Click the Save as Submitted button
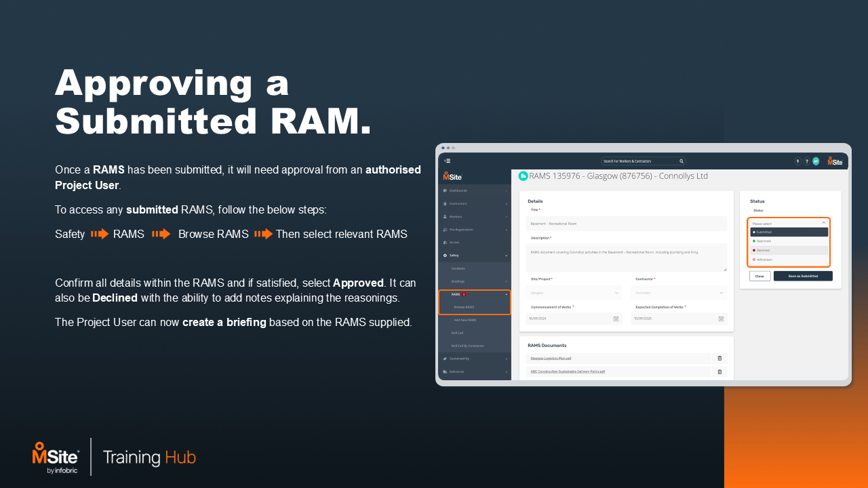 (803, 277)
